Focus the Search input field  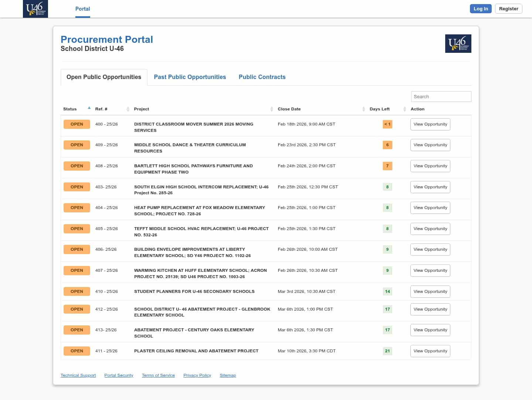[441, 97]
